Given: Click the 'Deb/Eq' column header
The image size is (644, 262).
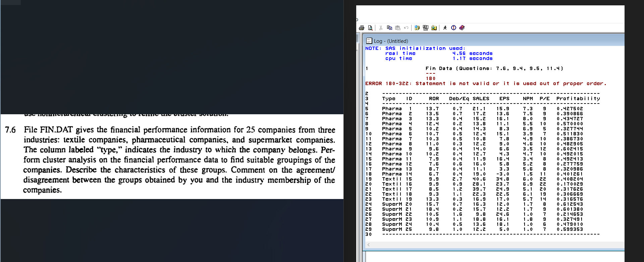Looking at the screenshot, I should 459,99.
